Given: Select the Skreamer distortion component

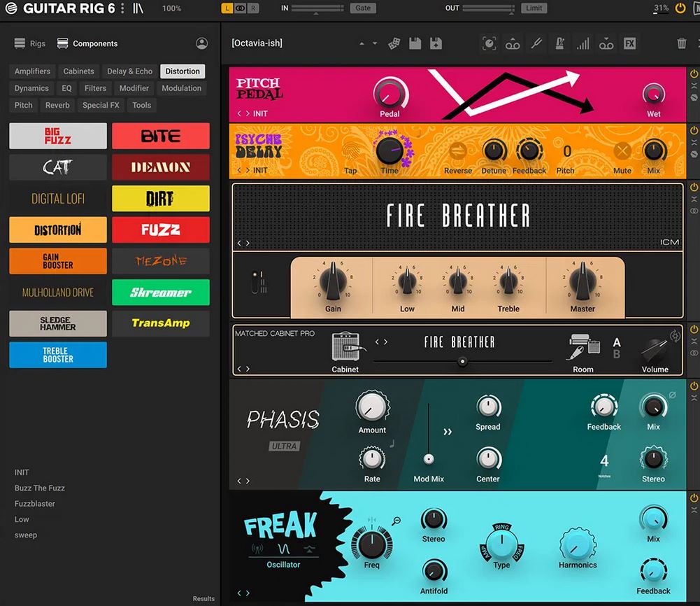Looking at the screenshot, I should (x=161, y=293).
